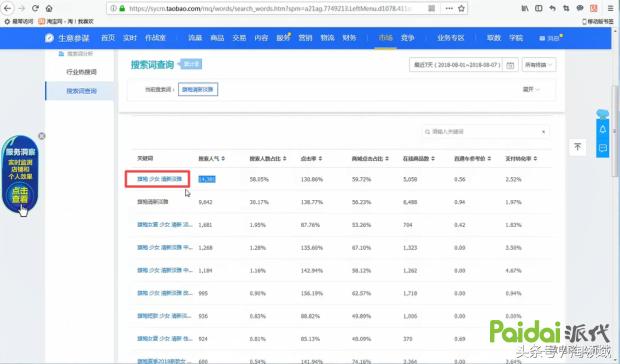The width and height of the screenshot is (620, 364).
Task: Click the 点击查看 floating promo badge
Action: coord(20,194)
